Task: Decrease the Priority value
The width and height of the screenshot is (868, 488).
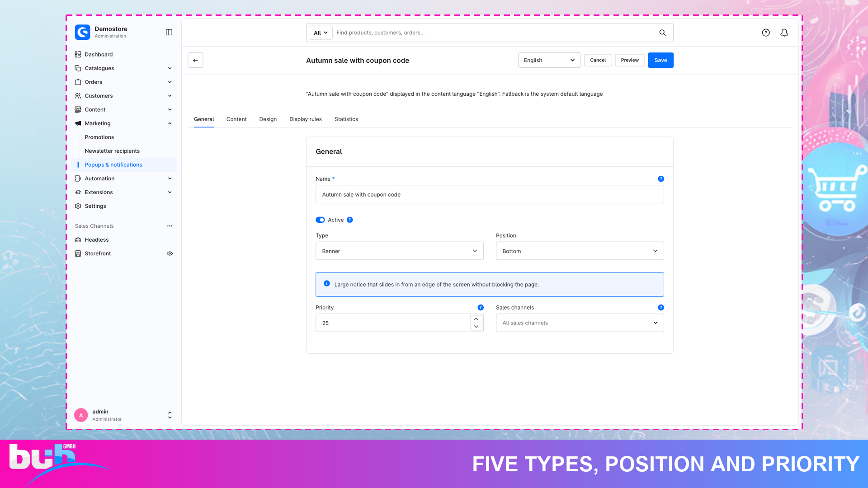Action: pos(476,327)
